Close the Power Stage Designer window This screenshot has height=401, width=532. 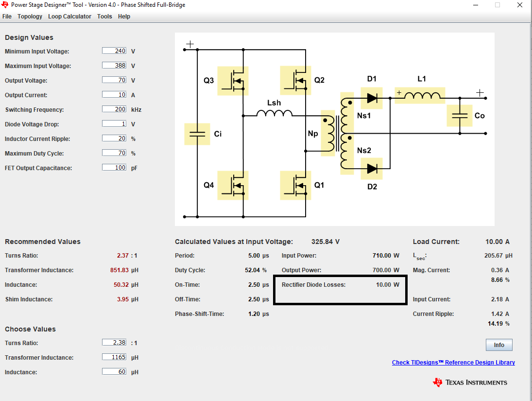tap(520, 5)
